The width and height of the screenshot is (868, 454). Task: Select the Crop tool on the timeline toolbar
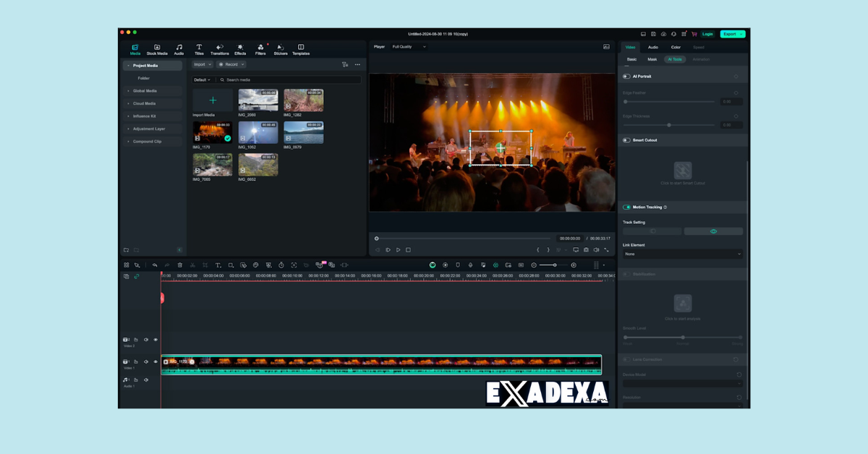pyautogui.click(x=205, y=265)
